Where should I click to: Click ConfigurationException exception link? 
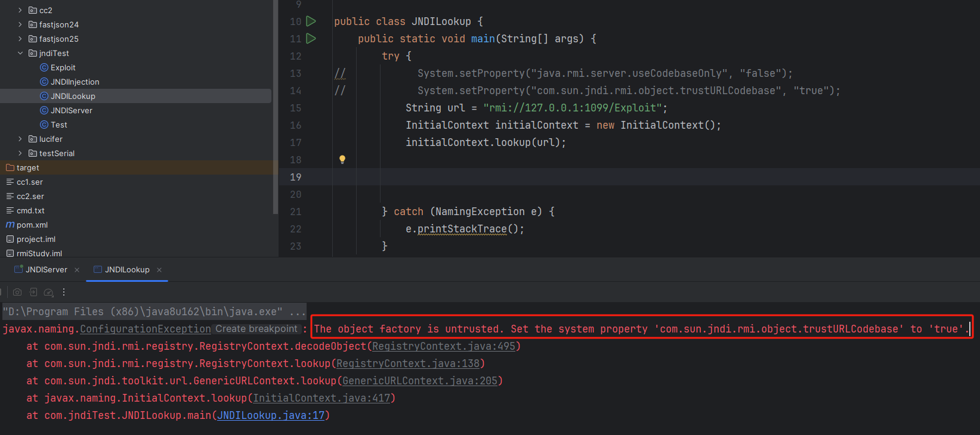point(146,329)
